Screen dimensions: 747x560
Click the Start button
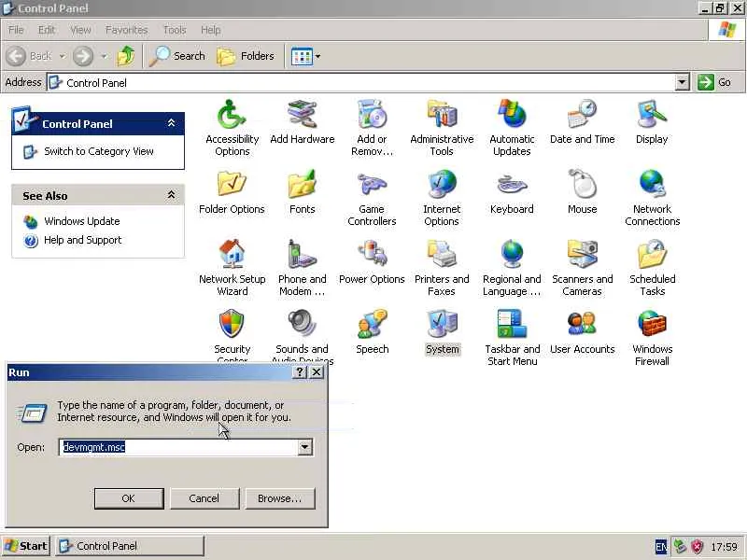click(x=26, y=546)
